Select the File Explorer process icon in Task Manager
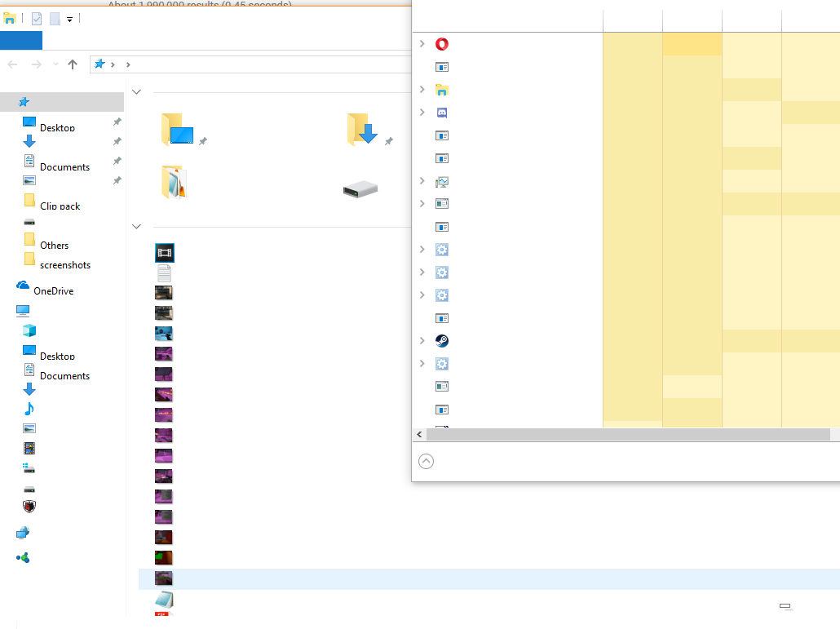Screen dimensions: 840x629 pos(441,90)
